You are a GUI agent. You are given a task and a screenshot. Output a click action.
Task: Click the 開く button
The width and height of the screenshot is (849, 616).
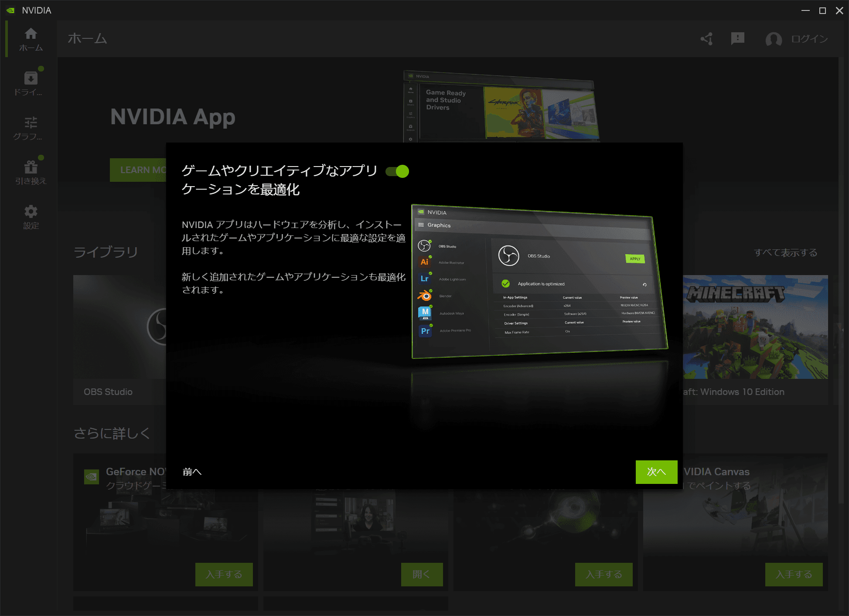(422, 574)
